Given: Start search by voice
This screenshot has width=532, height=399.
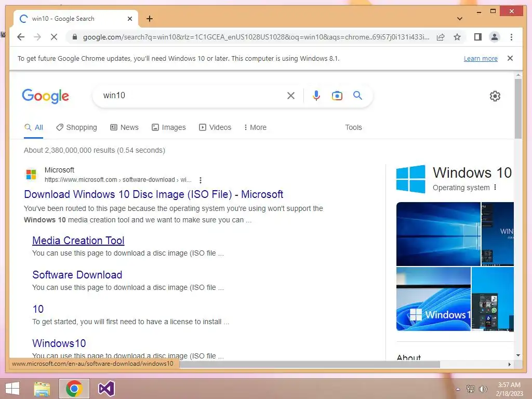Looking at the screenshot, I should click(x=316, y=96).
